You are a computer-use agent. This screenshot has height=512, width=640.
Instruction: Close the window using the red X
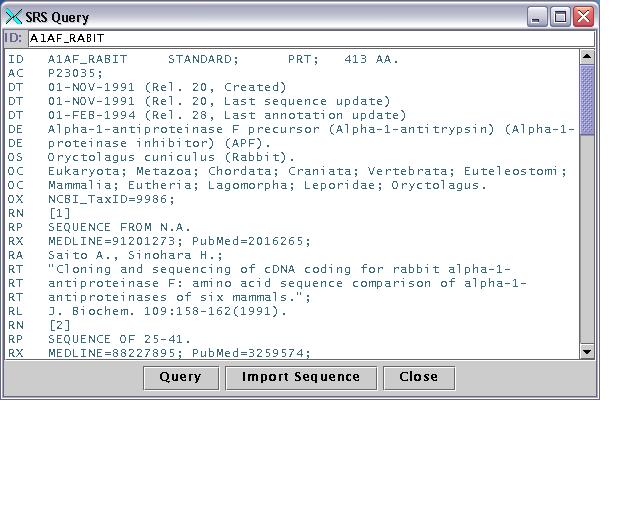[x=584, y=17]
